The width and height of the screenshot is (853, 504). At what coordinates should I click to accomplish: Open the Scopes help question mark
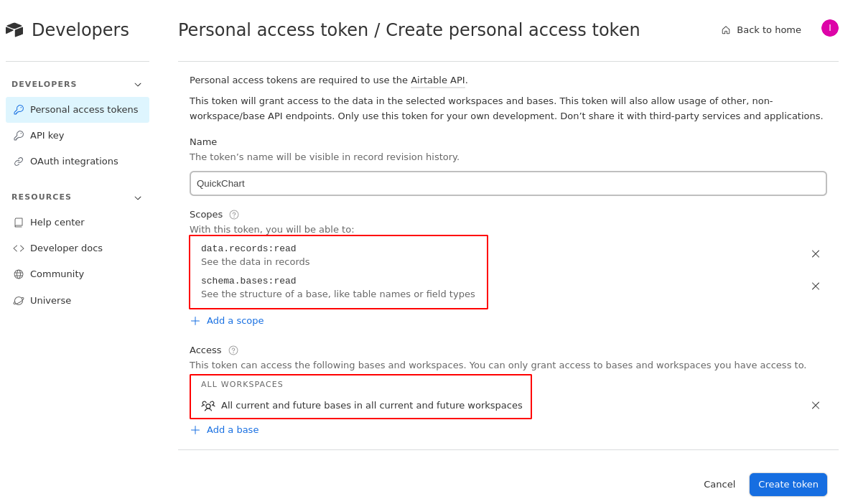pos(234,215)
